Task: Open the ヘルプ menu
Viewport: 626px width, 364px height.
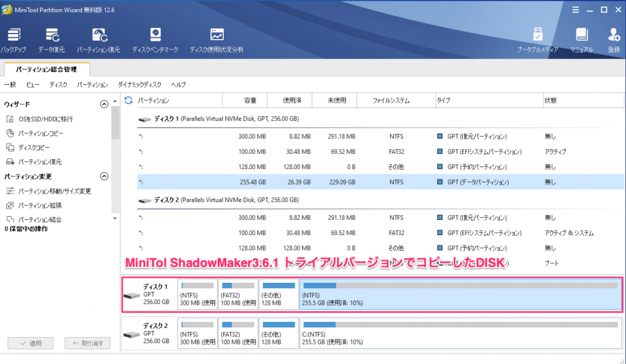Action: [179, 84]
